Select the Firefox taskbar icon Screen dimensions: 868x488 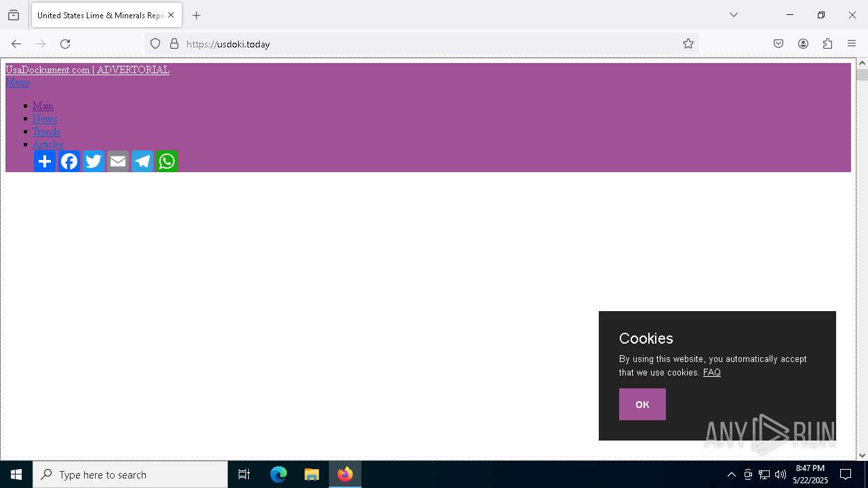coord(345,474)
